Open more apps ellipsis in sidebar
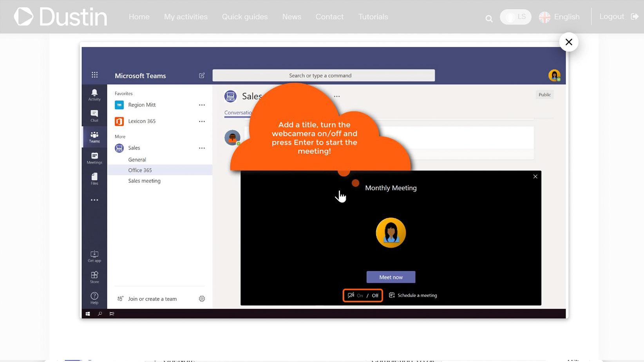The image size is (644, 362). [x=94, y=200]
